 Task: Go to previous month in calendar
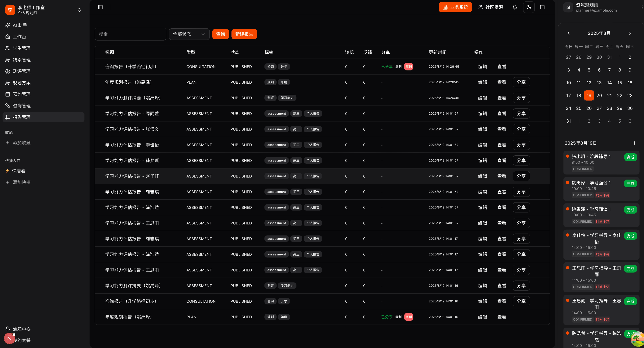(x=568, y=33)
